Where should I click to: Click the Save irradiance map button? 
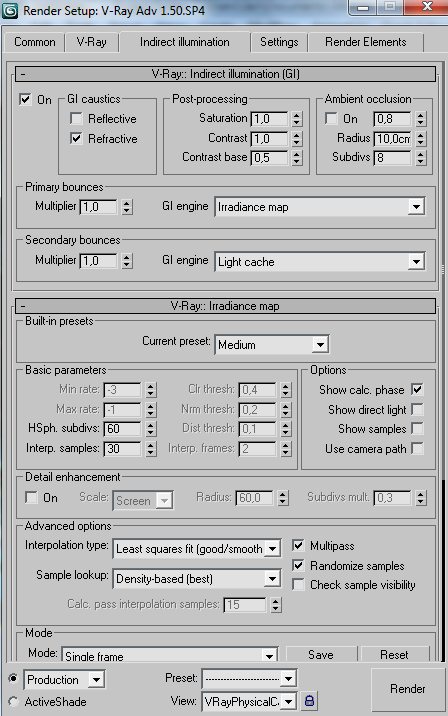pos(321,654)
